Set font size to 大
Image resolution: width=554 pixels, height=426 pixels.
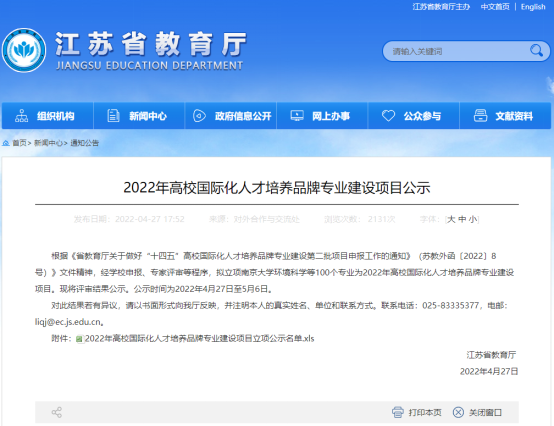tap(451, 219)
